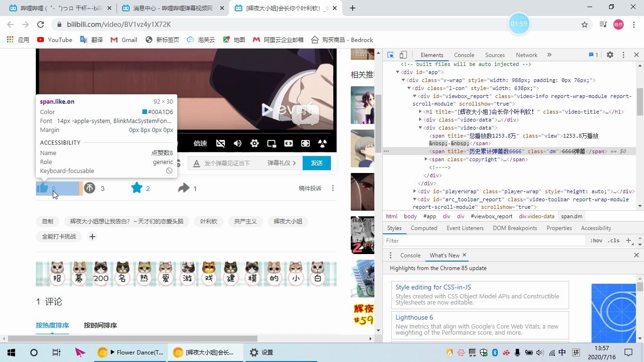This screenshot has height=362, width=644.
Task: Open 弹幕礼仪 etiquette link
Action: pos(281,163)
